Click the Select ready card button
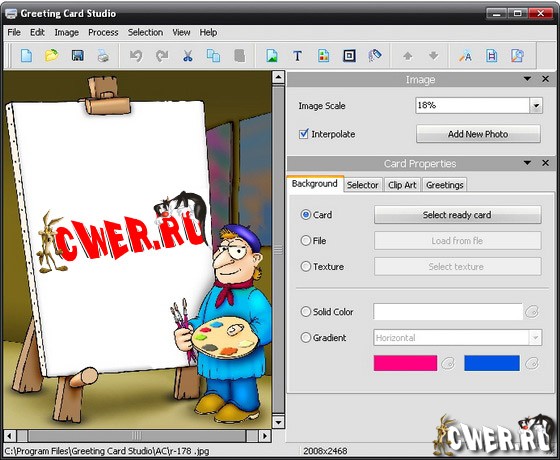Viewport: 560px width, 460px height. [x=457, y=215]
